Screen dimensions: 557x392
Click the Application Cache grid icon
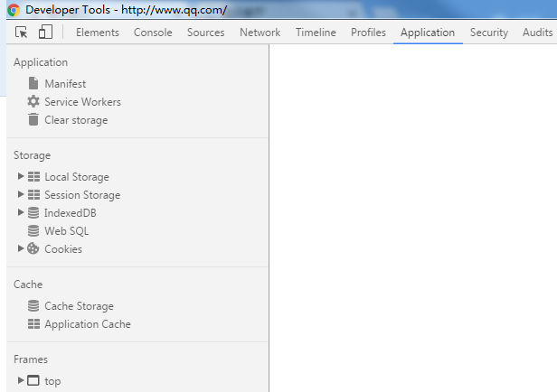pyautogui.click(x=33, y=324)
